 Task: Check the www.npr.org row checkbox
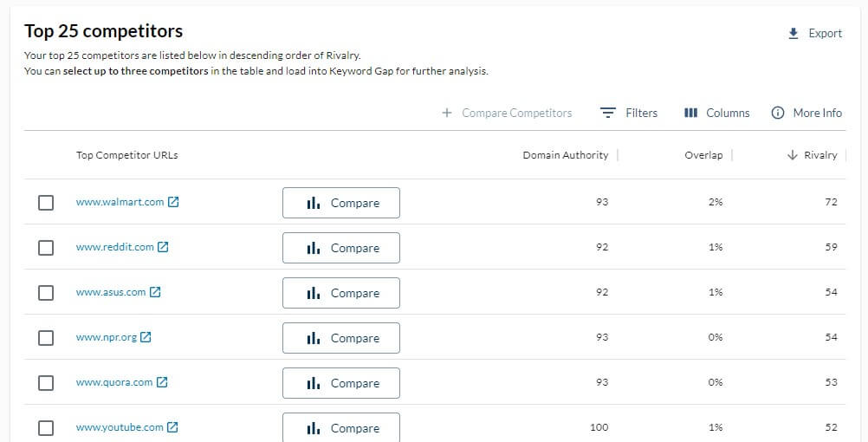click(46, 338)
